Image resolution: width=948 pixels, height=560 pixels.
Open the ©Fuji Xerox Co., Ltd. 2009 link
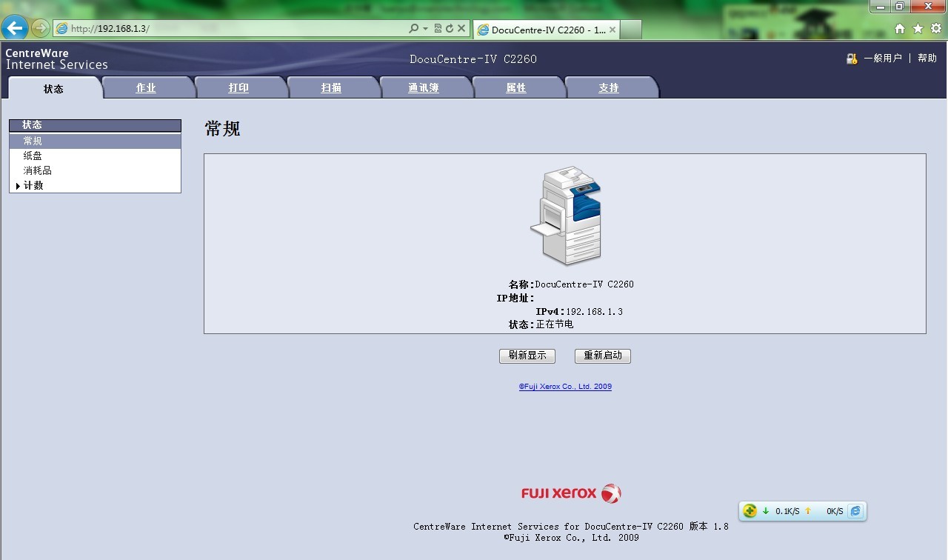565,387
